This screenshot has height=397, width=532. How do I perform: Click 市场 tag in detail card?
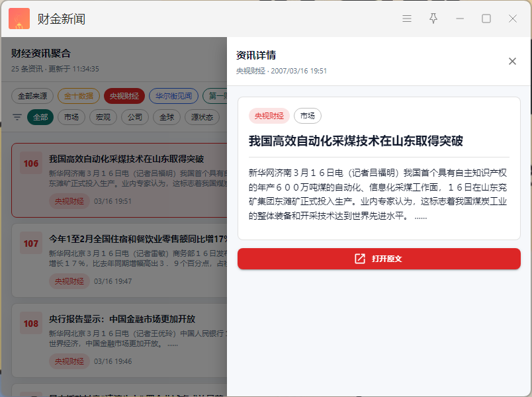click(x=308, y=116)
